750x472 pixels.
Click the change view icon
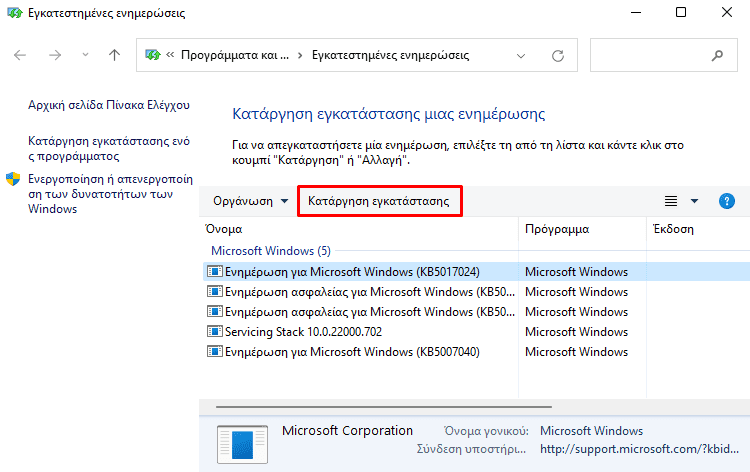[x=671, y=201]
